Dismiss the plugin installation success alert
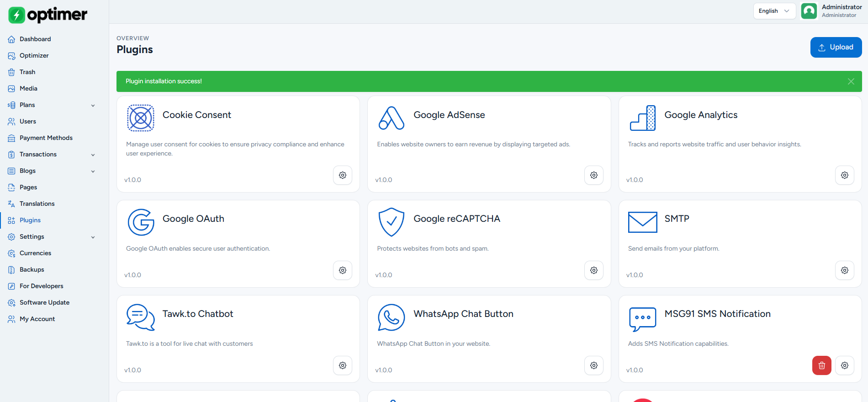 [x=851, y=81]
